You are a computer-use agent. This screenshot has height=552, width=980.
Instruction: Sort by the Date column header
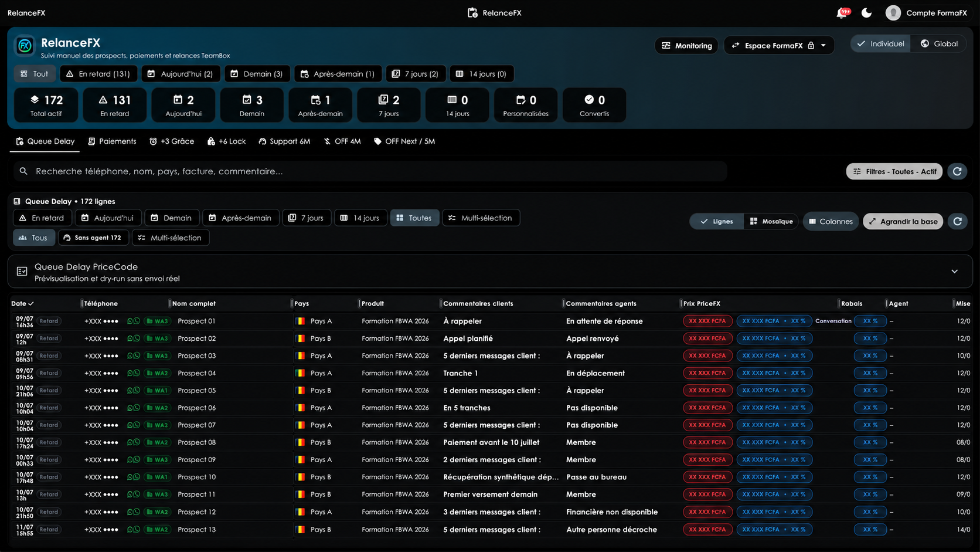22,303
